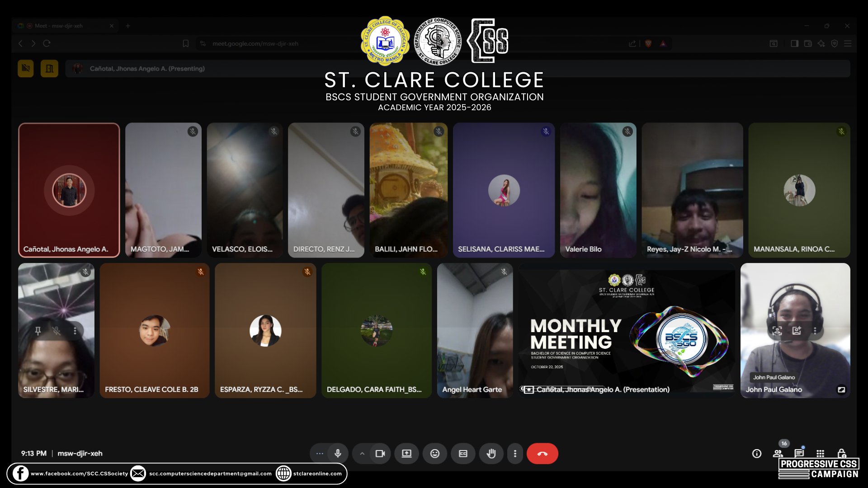Viewport: 868px width, 488px height.
Task: Click the Meet - msw-djir-xeh browser tab
Action: (65, 26)
